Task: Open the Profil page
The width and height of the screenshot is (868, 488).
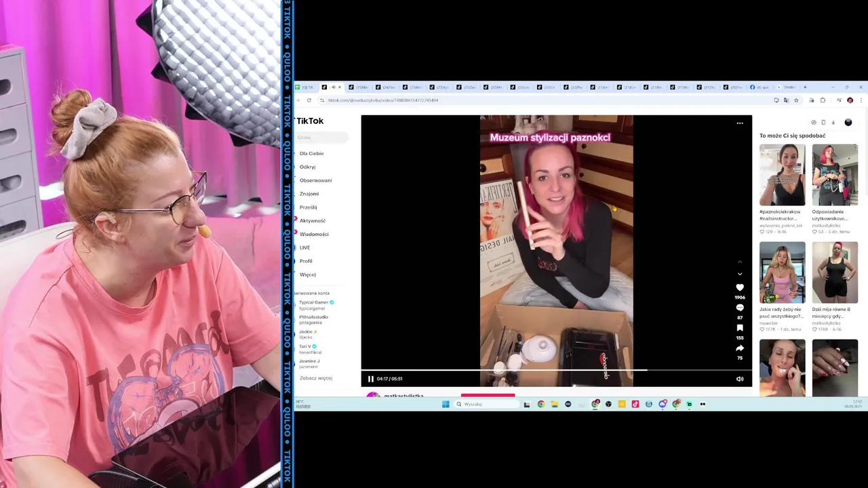Action: (306, 261)
